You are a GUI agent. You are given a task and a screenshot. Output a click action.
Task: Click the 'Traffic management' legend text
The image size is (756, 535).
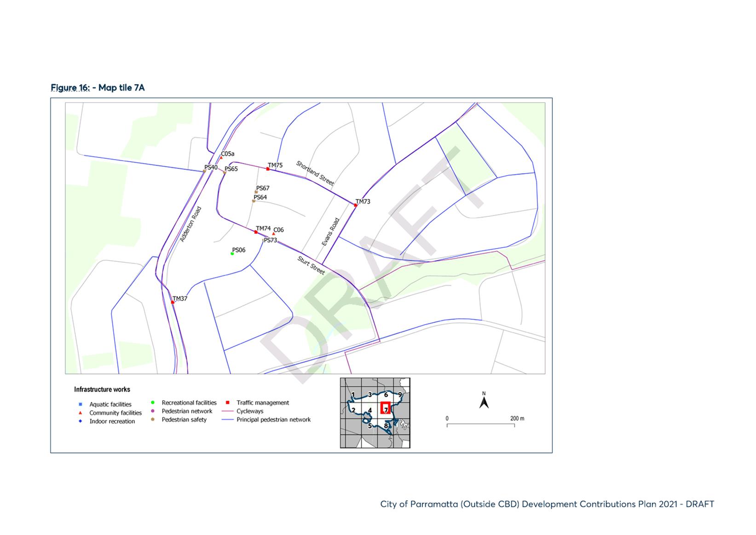(263, 402)
